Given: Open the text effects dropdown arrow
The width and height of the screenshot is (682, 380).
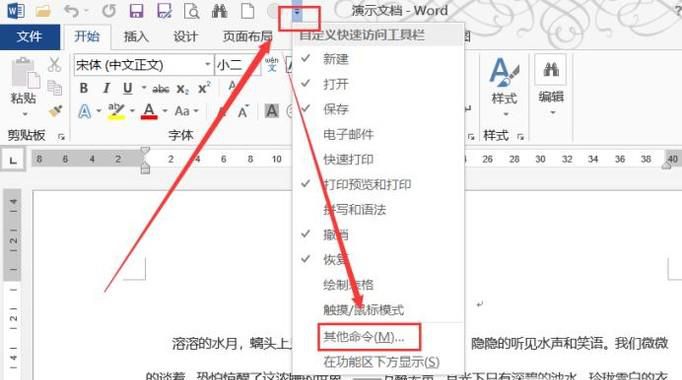Looking at the screenshot, I should coord(99,111).
